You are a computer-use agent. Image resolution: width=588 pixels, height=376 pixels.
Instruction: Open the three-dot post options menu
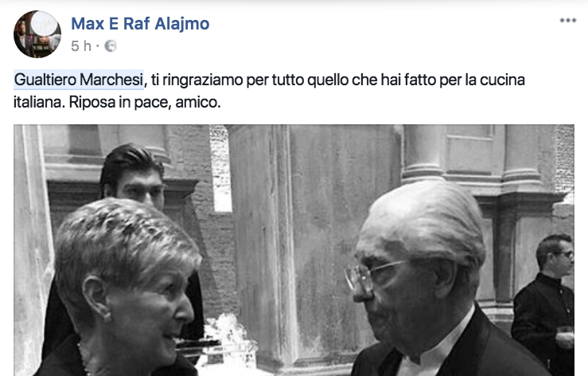click(x=568, y=20)
